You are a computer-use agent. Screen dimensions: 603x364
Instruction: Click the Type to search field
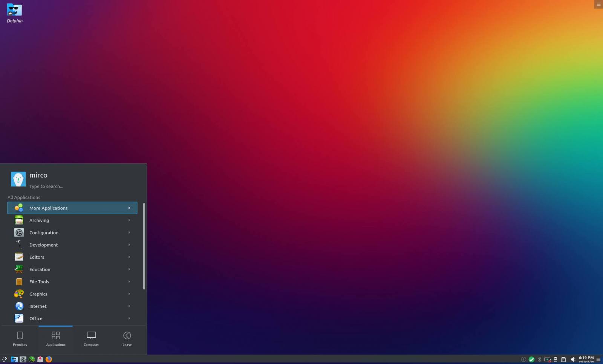coord(75,186)
